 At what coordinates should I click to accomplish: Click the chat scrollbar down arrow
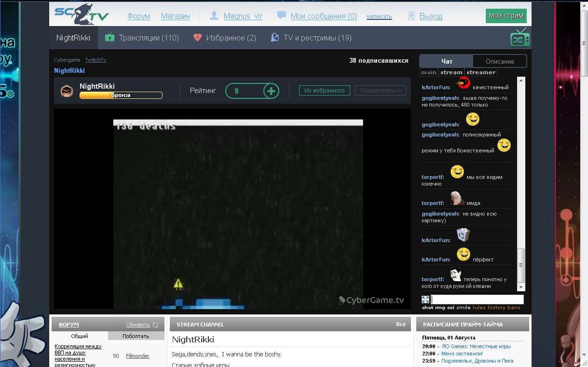coord(521,287)
